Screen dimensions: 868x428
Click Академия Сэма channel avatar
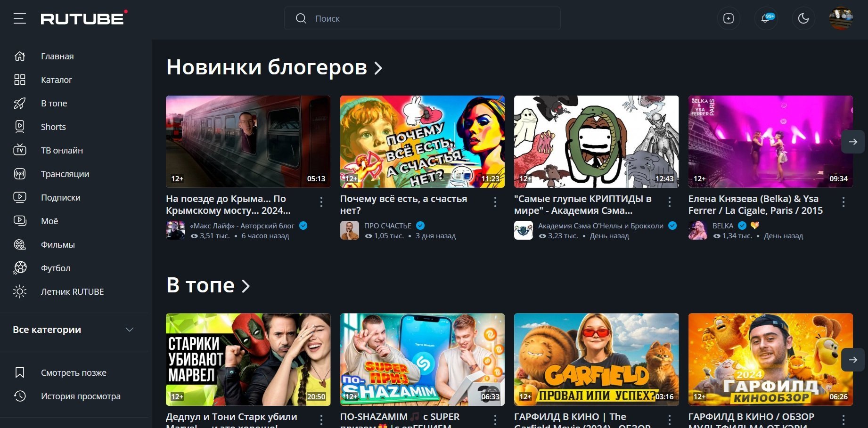pyautogui.click(x=524, y=230)
